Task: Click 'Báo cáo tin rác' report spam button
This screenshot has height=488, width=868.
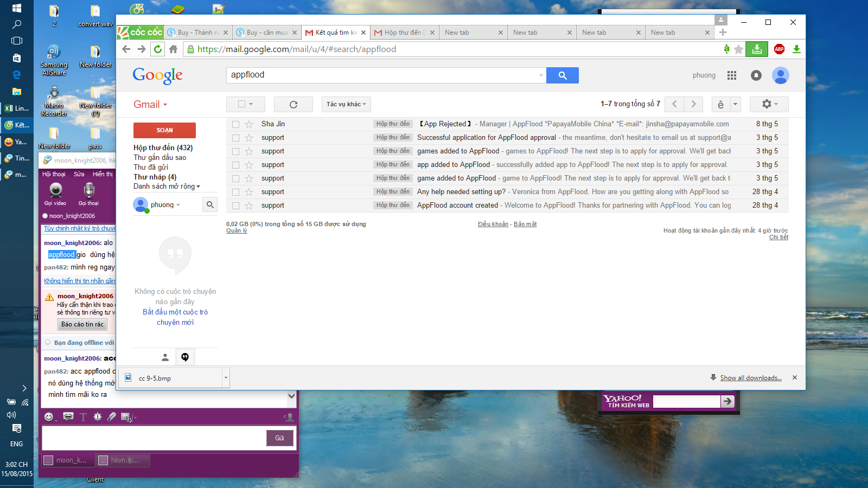Action: 82,324
